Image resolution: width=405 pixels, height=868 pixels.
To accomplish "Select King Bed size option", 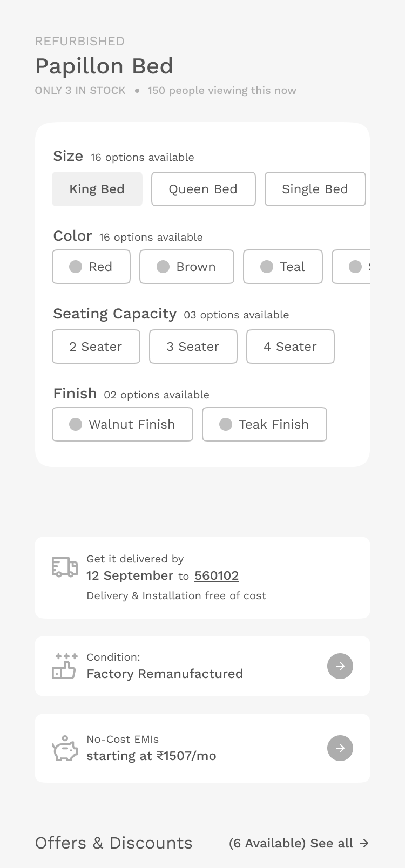I will (97, 189).
